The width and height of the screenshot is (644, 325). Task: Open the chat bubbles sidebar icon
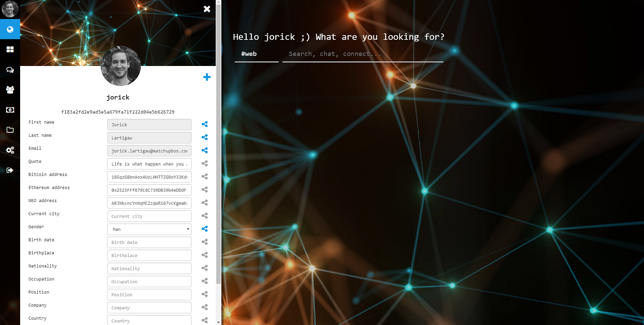[x=10, y=70]
